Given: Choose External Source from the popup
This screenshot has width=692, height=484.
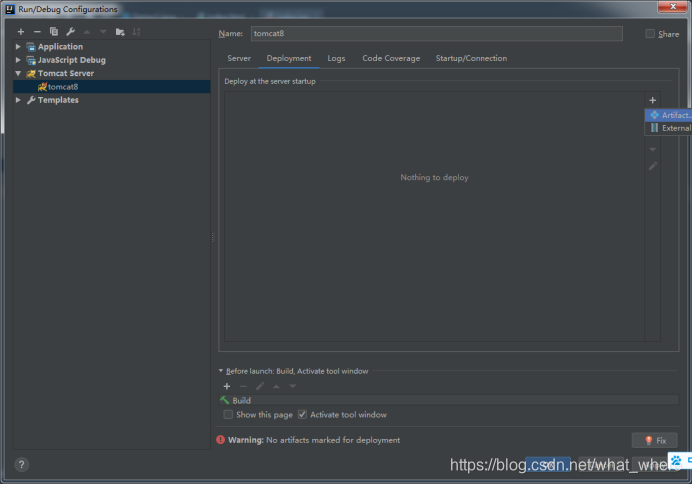Looking at the screenshot, I should coord(668,128).
